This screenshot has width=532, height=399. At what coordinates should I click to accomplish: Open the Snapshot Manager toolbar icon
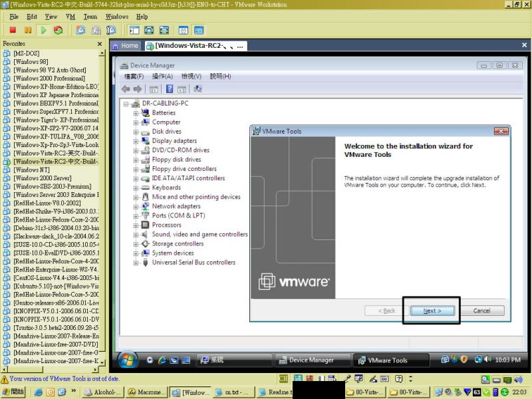111,30
